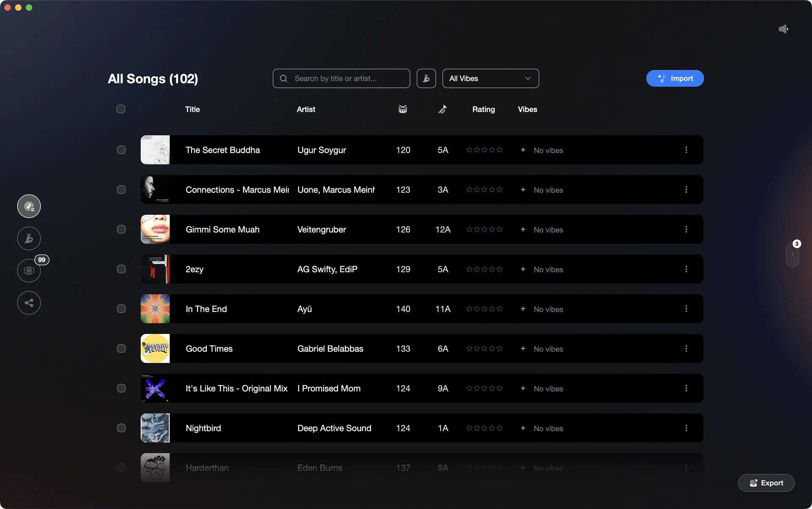Open the vibes hand-gesture sidebar icon

29,238
